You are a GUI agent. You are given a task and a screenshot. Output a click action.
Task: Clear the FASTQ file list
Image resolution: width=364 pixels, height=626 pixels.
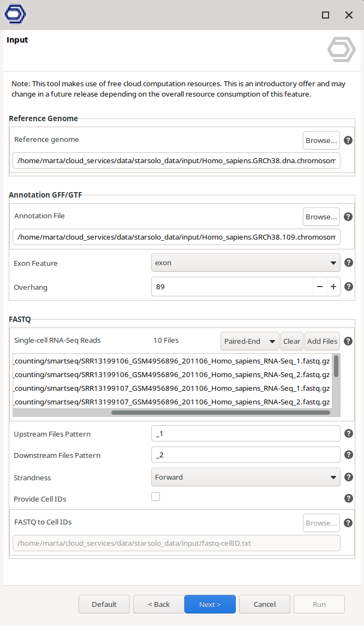coord(291,341)
